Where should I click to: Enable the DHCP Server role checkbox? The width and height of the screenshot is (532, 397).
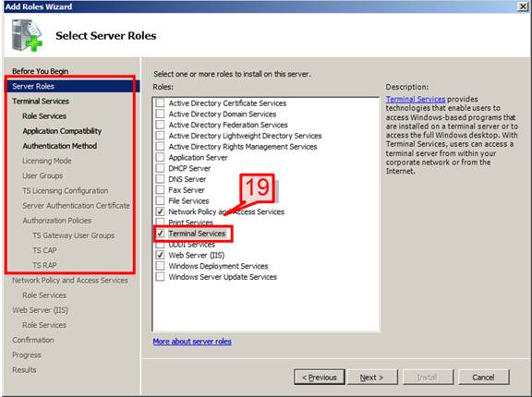(x=160, y=168)
